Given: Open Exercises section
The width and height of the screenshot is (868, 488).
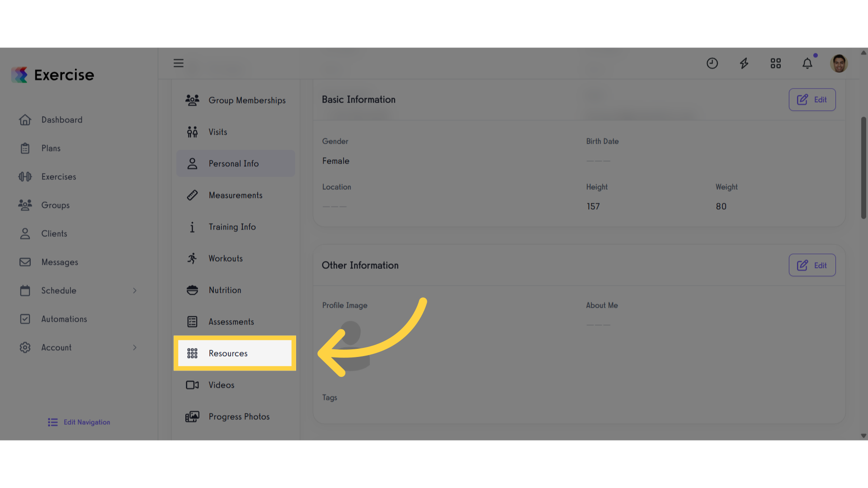Looking at the screenshot, I should click(x=59, y=177).
